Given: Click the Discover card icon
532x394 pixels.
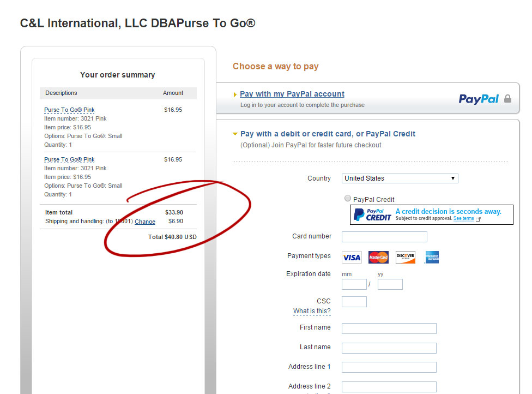Looking at the screenshot, I should tap(405, 257).
